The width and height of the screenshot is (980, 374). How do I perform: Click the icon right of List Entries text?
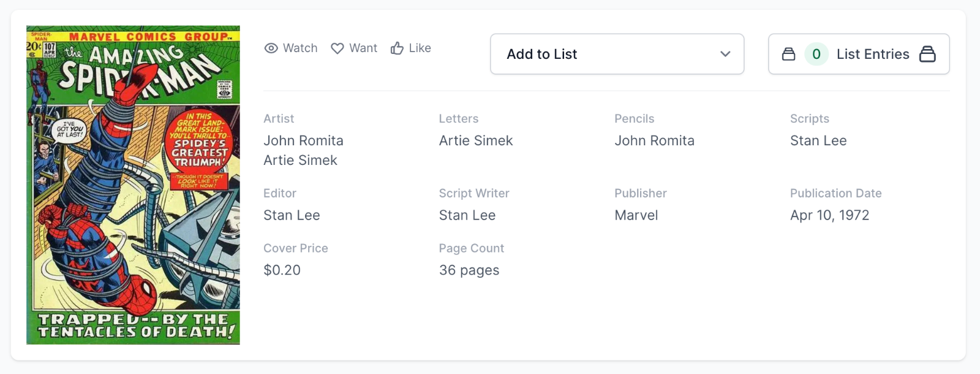click(927, 55)
